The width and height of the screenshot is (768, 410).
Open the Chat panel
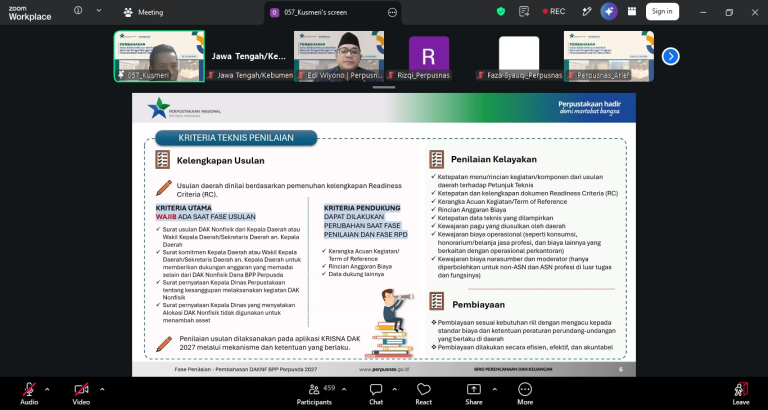[376, 394]
